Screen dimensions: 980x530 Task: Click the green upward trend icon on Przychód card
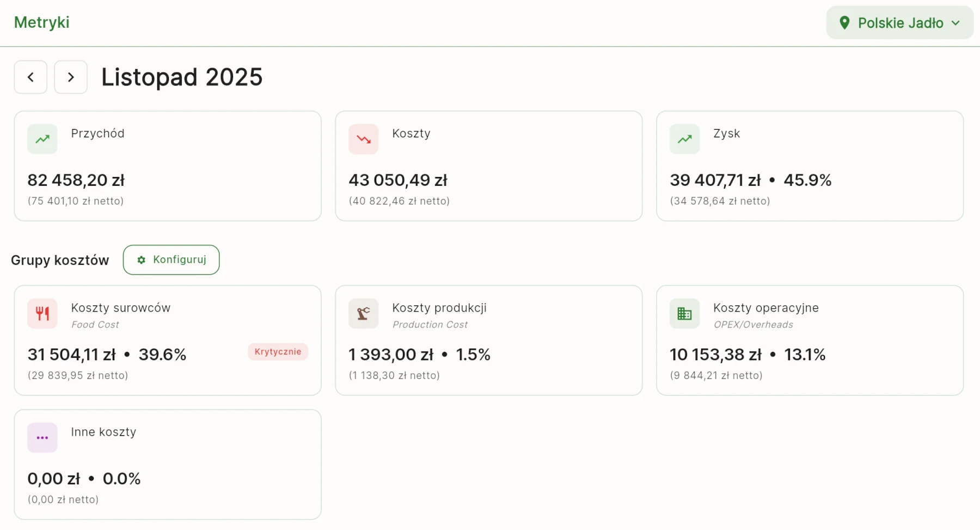click(42, 139)
